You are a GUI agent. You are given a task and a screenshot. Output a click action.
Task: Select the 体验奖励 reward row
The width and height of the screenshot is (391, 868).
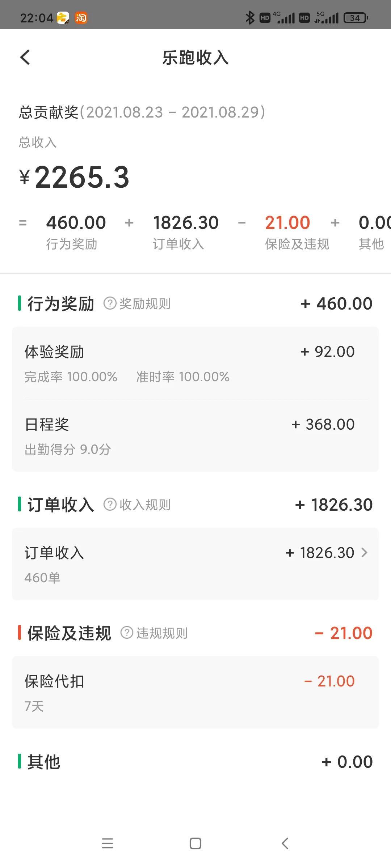[195, 363]
